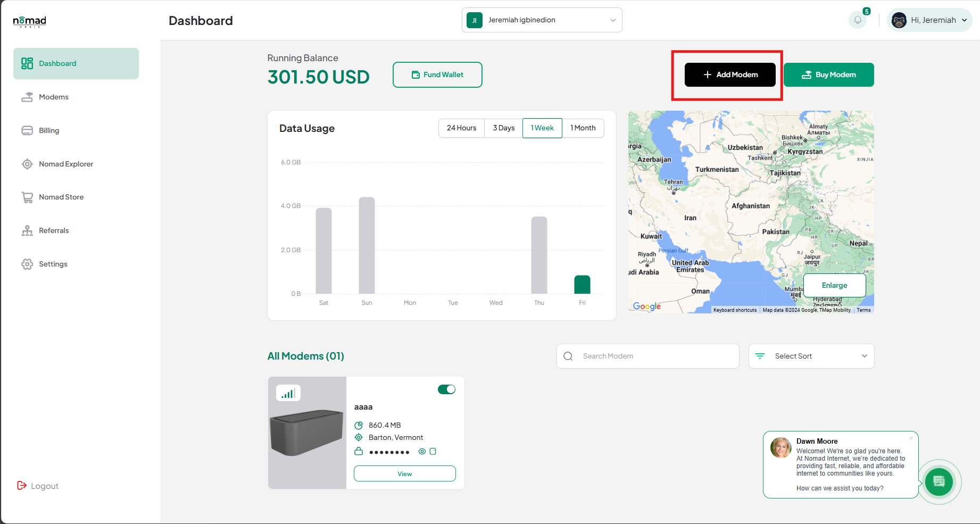
Task: Copy the modem password icon
Action: [x=433, y=452]
